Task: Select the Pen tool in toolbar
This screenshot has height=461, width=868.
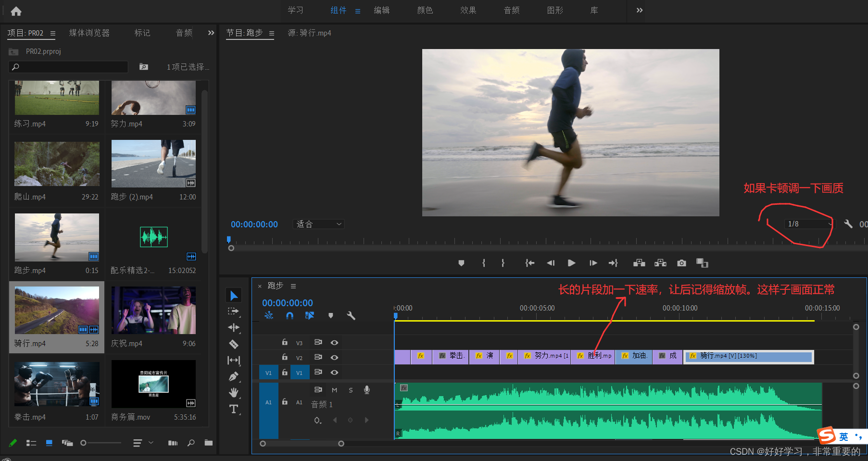Action: coord(234,376)
